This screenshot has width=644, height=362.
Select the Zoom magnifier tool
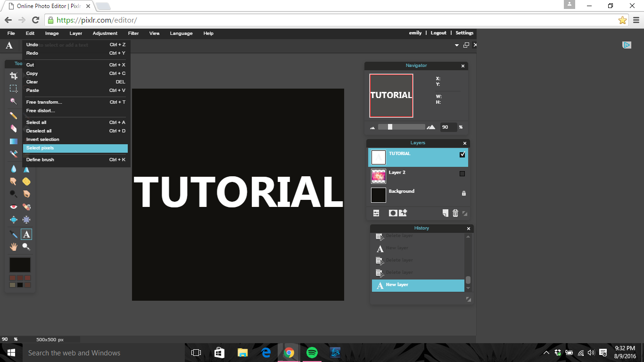(x=26, y=247)
